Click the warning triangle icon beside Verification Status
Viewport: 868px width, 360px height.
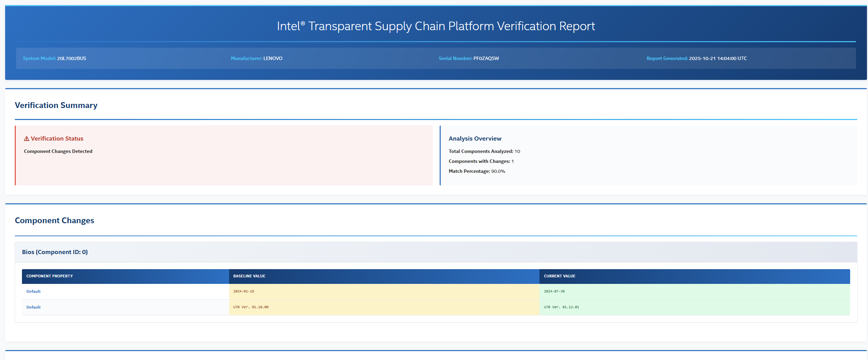[x=26, y=139]
